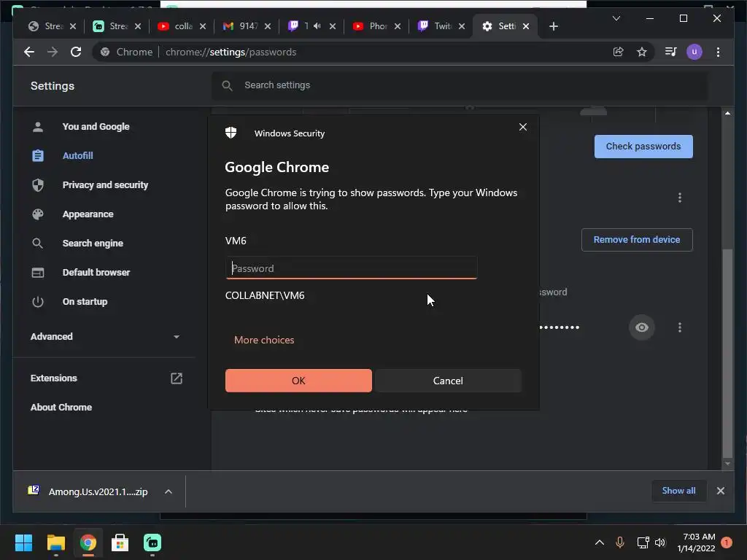Click the site info icon before Chrome label
747x560 pixels.
105,52
